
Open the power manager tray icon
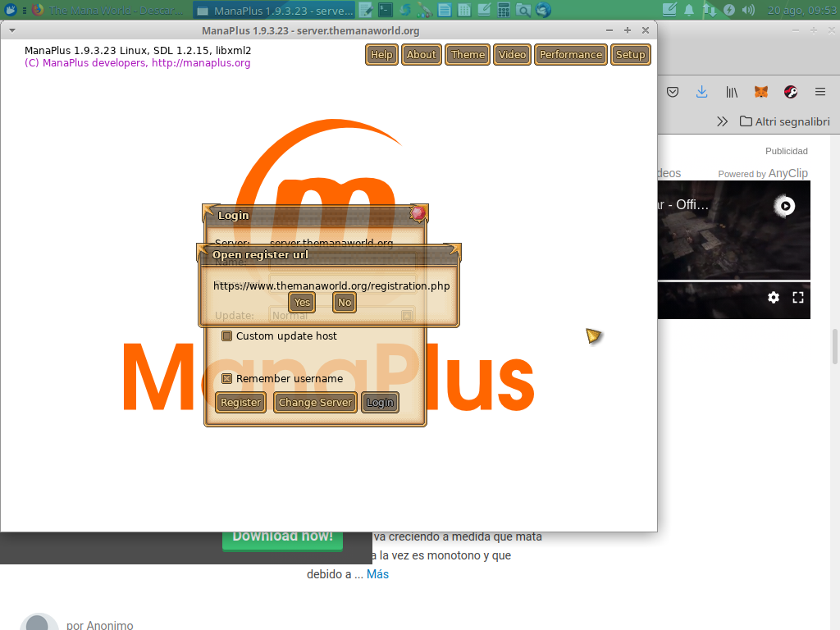(x=729, y=10)
